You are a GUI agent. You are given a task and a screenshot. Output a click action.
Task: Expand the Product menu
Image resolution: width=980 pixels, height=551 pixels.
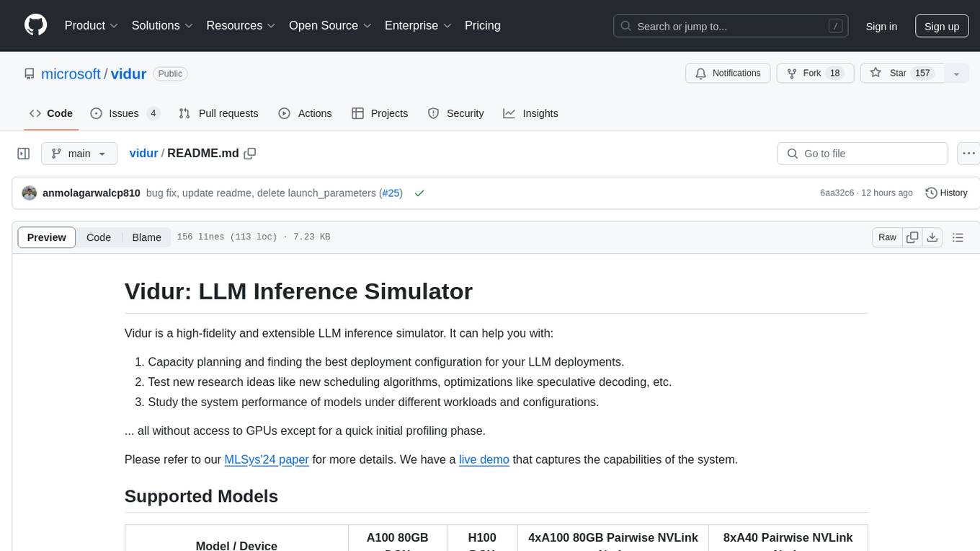pyautogui.click(x=92, y=25)
